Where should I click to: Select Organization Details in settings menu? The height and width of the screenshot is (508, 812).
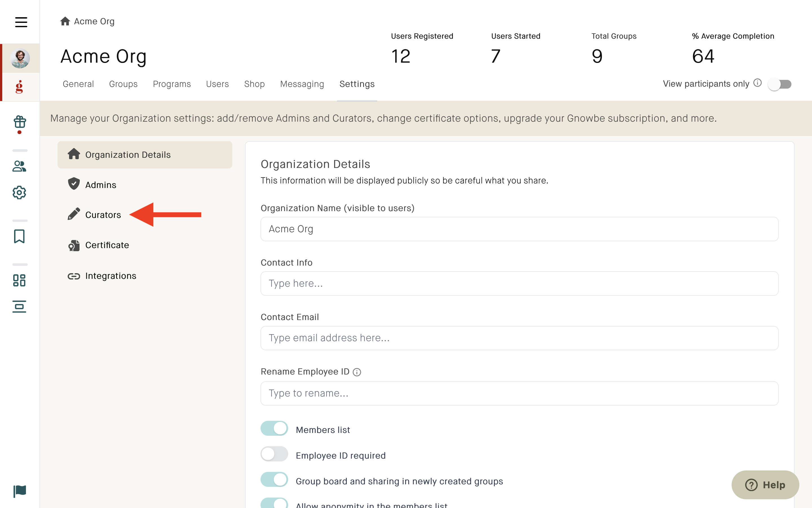145,155
